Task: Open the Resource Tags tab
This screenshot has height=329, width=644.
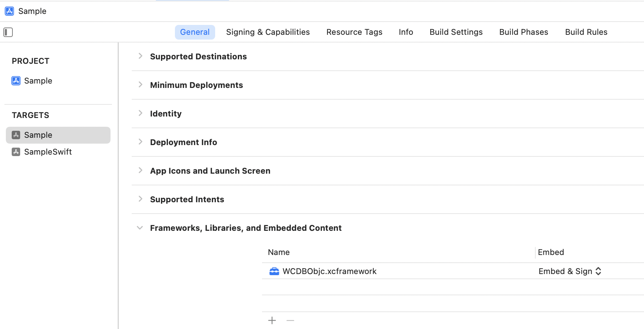Action: coord(354,32)
